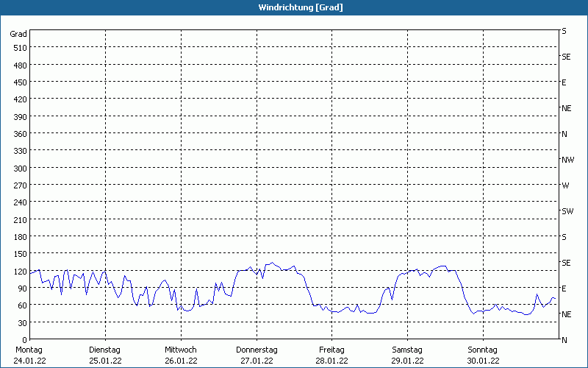Click the "Mittwoch" day label
Screen dimensions: 588x368
181,350
